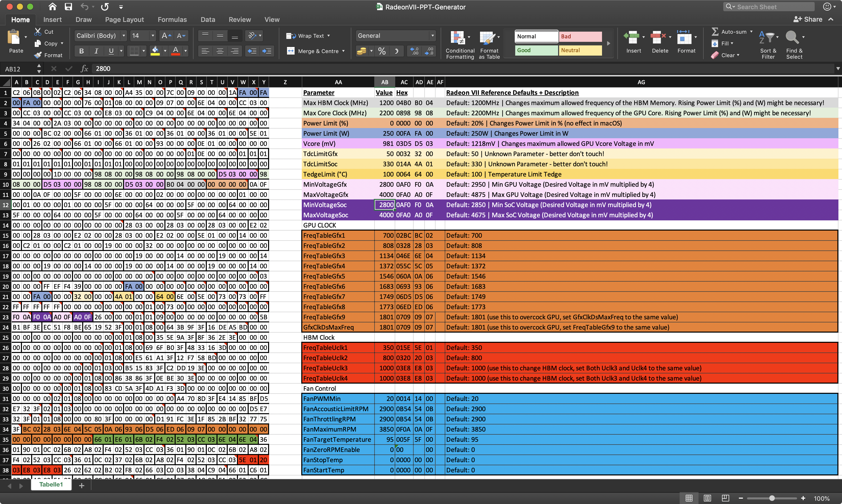Click the Save icon in title bar
Image resolution: width=842 pixels, height=504 pixels.
click(x=68, y=7)
